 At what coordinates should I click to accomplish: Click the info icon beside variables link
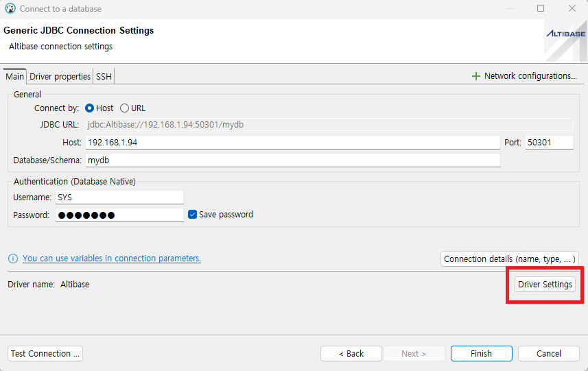[x=12, y=259]
